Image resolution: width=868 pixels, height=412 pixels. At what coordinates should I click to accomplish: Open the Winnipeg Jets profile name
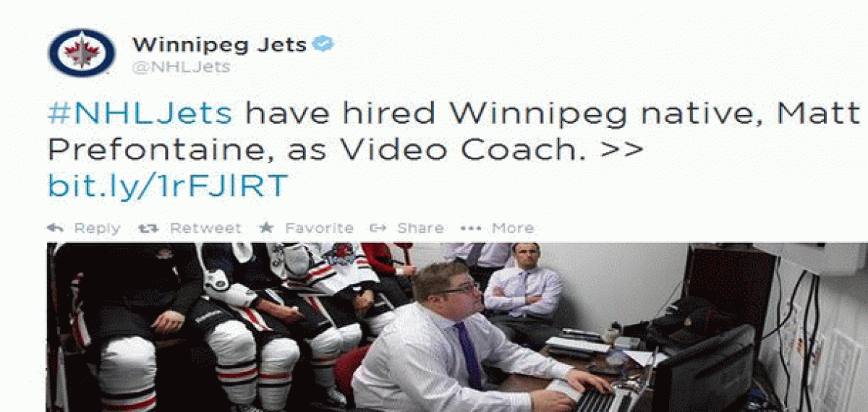tap(219, 45)
